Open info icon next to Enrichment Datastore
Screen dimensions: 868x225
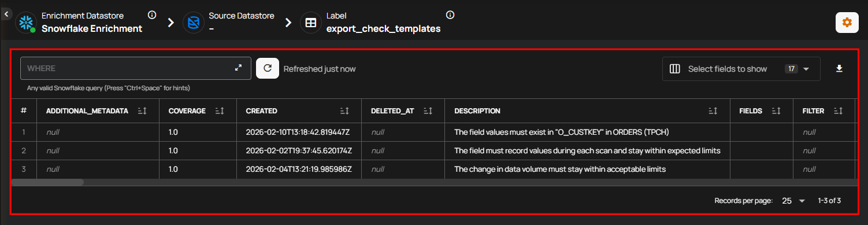(x=152, y=15)
